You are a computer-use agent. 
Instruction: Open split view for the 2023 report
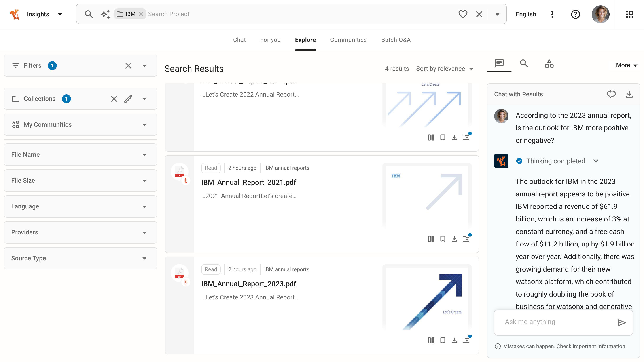pyautogui.click(x=431, y=340)
